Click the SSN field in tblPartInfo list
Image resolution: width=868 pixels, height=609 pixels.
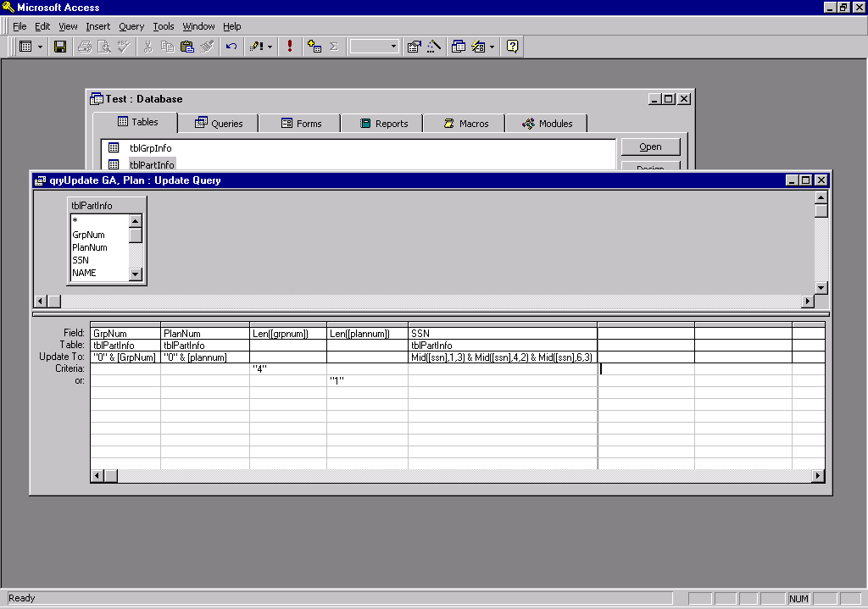[81, 260]
